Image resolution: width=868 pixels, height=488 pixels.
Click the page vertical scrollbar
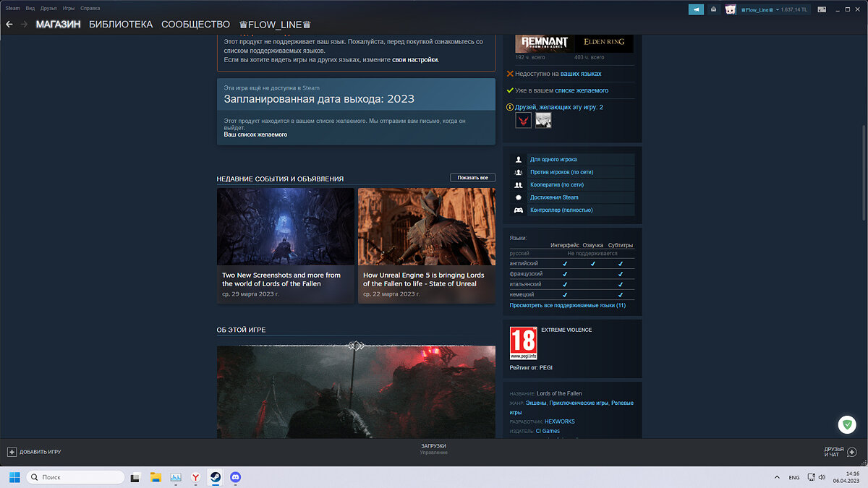[864, 174]
